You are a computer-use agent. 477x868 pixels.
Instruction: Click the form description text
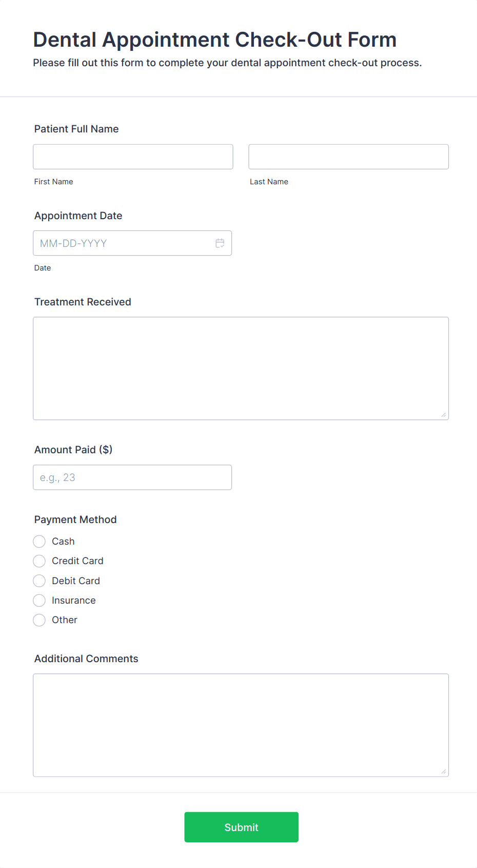pos(227,63)
